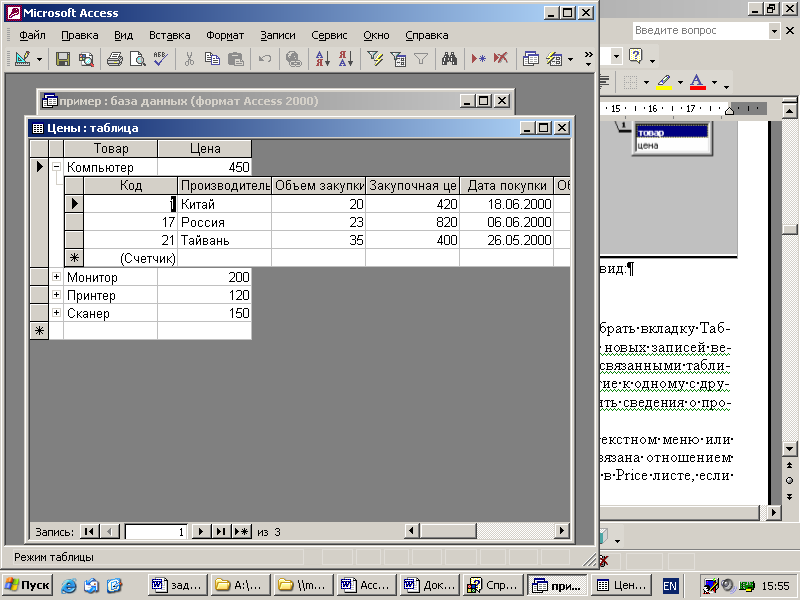Viewport: 800px width, 600px height.
Task: Click the Cut scissors icon
Action: [x=189, y=59]
